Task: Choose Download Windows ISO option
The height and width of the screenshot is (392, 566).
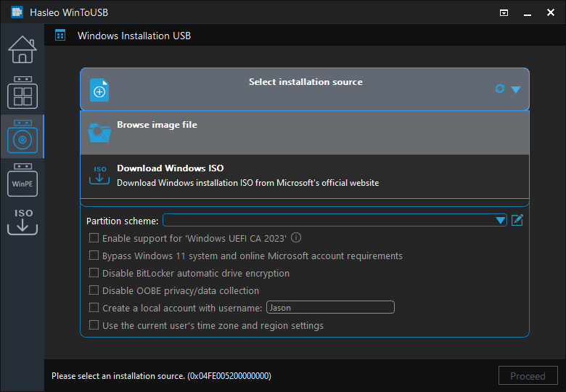Action: pyautogui.click(x=305, y=176)
